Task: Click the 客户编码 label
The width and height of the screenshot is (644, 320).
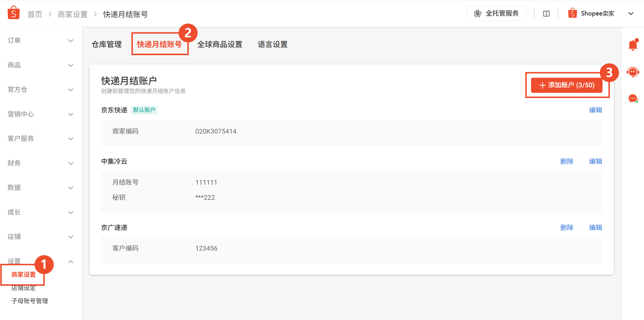Action: click(x=125, y=248)
